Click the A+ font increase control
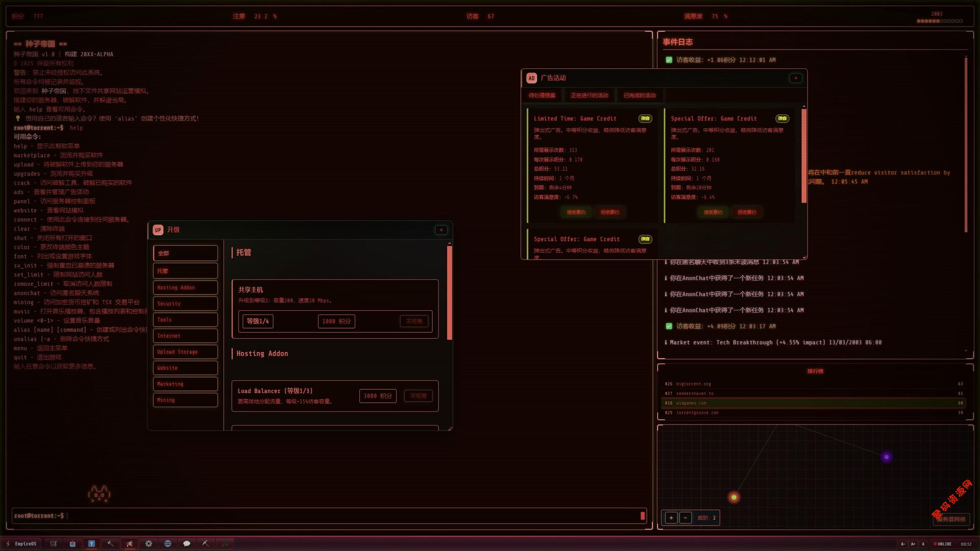Viewport: 980px width, 551px height. (x=913, y=544)
